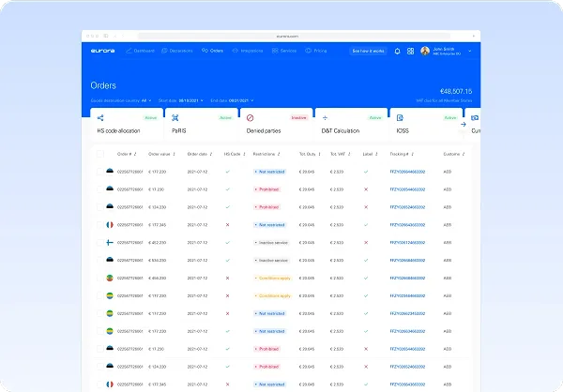Click the eurora logo
The height and width of the screenshot is (392, 563).
point(102,51)
